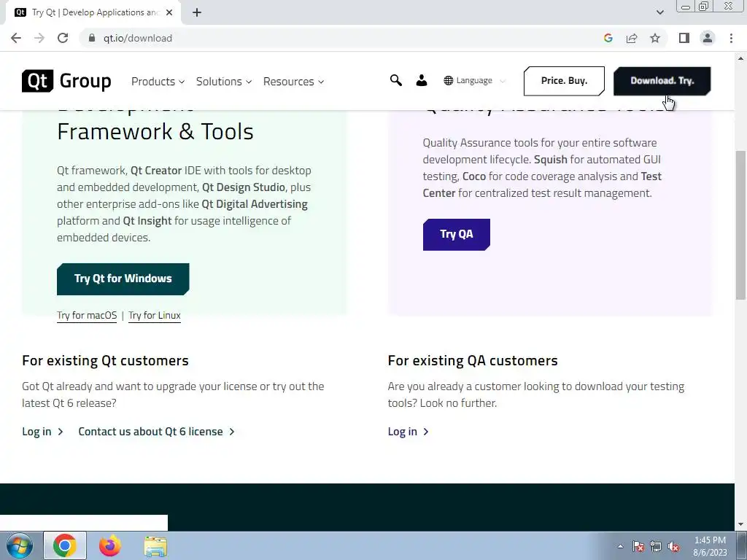Click the Try QA button
Screen dimensions: 747x560
457,234
